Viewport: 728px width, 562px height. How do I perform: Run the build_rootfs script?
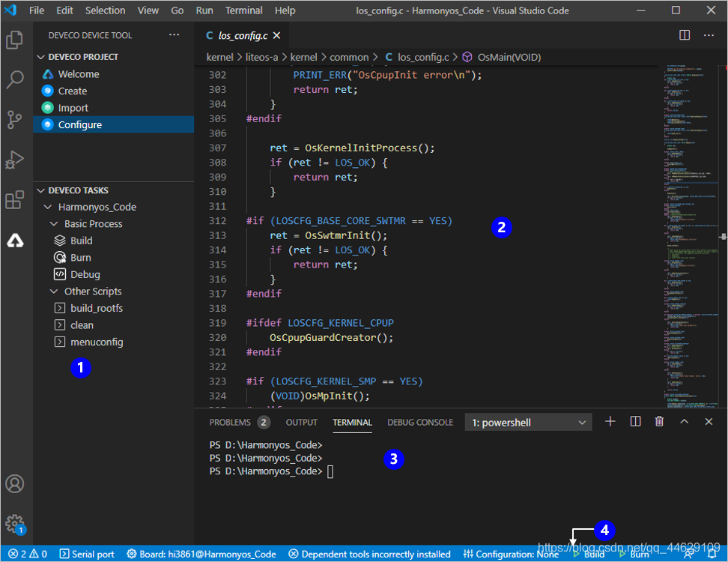pyautogui.click(x=114, y=309)
